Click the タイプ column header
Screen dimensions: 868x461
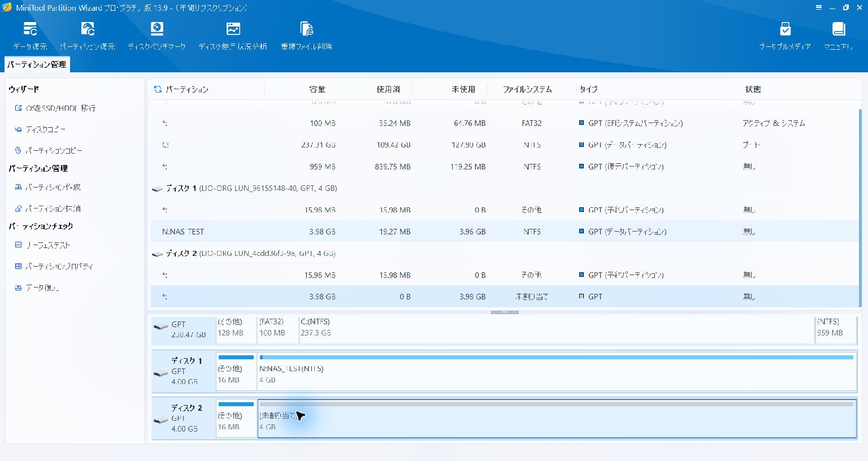588,89
